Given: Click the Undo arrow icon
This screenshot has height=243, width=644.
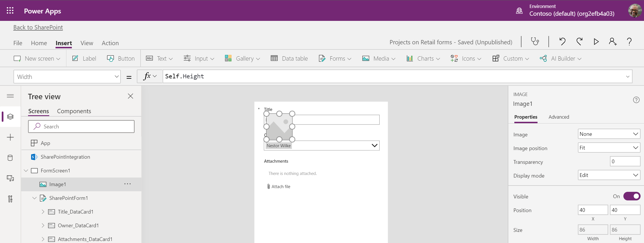Looking at the screenshot, I should click(x=562, y=42).
